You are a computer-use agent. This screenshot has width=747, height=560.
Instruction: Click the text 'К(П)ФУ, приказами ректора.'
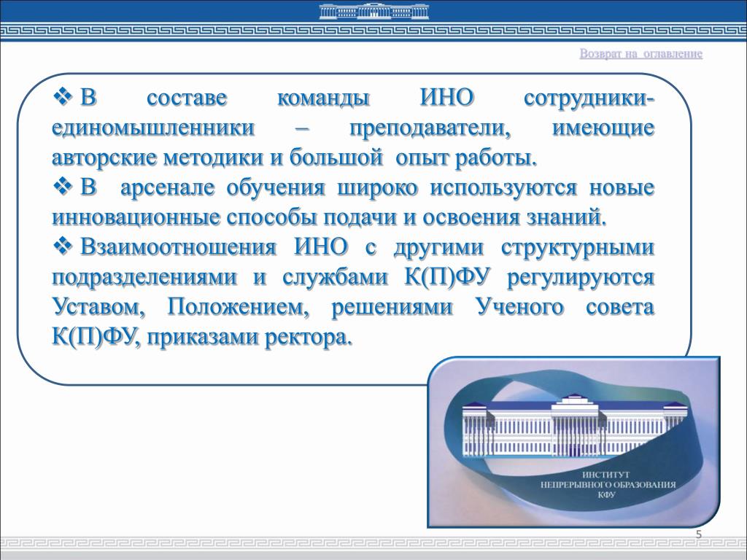[203, 338]
